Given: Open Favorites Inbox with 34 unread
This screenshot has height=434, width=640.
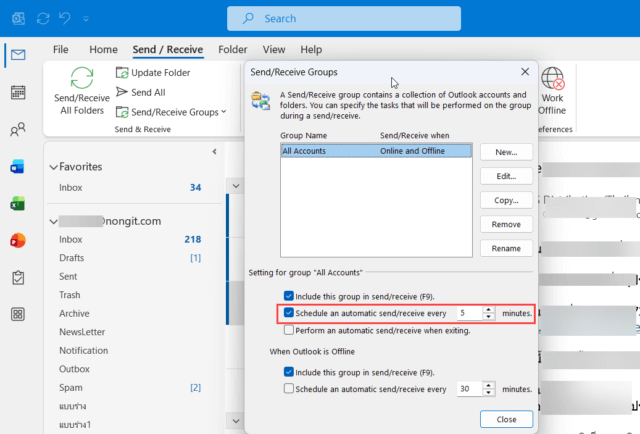Looking at the screenshot, I should 130,187.
